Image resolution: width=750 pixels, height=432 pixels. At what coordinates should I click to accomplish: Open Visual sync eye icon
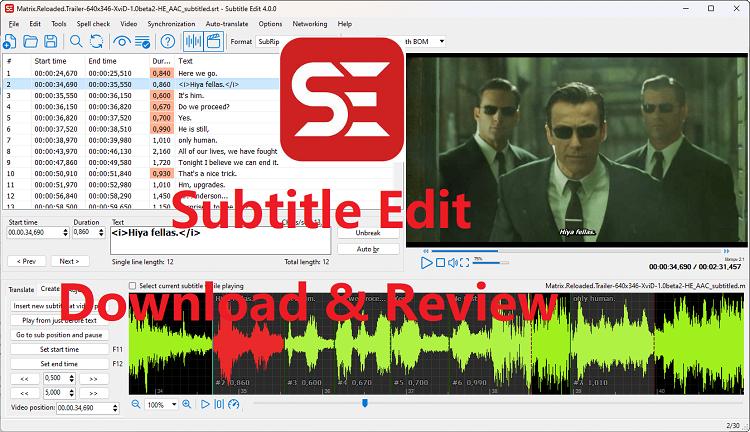122,42
